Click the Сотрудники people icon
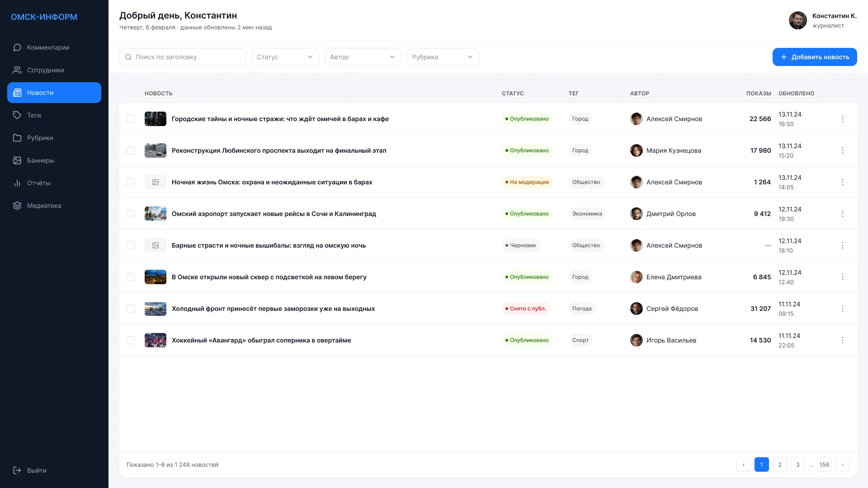The image size is (868, 488). click(17, 70)
